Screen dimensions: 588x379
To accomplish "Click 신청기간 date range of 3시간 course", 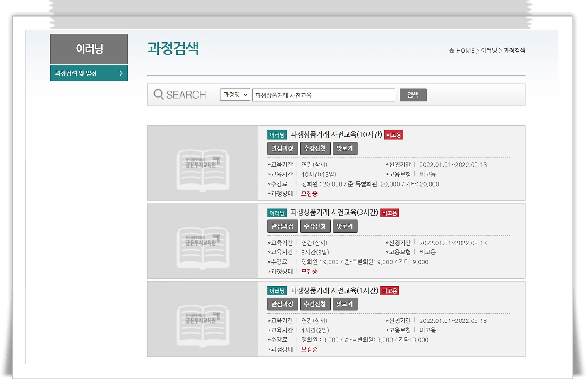I will tap(453, 243).
